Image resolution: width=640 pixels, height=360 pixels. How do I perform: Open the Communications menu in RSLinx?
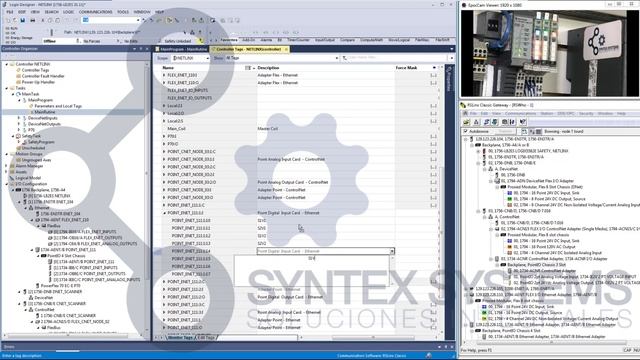[520, 113]
